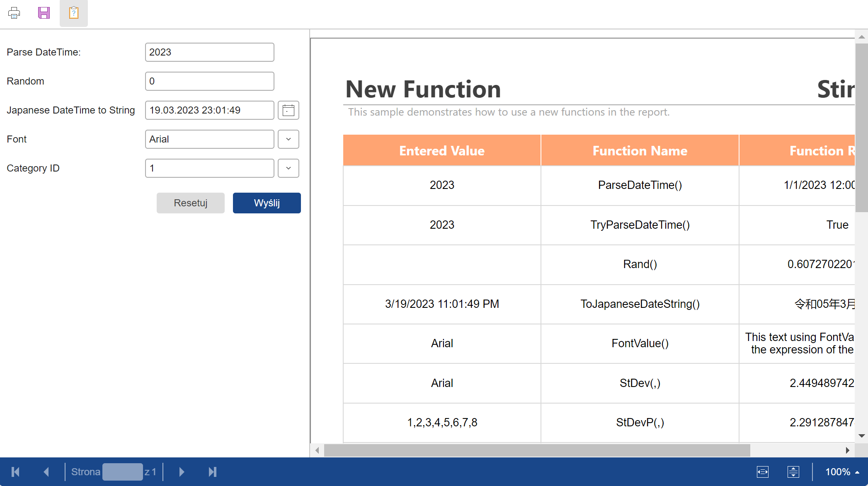Click the horizontal scrollbar thumb

[537, 450]
